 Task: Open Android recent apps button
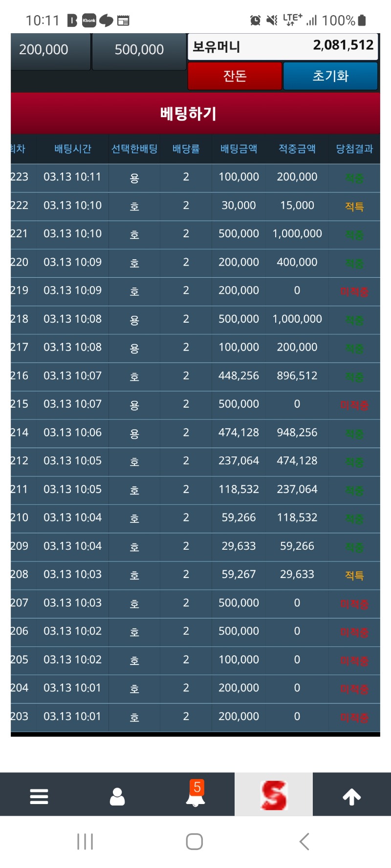pyautogui.click(x=85, y=841)
